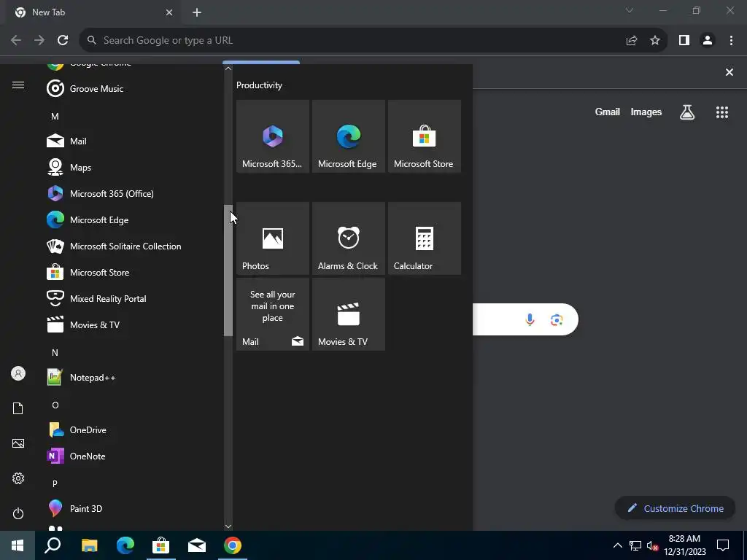Open the notification center
Viewport: 747px width, 560px height.
click(723, 545)
